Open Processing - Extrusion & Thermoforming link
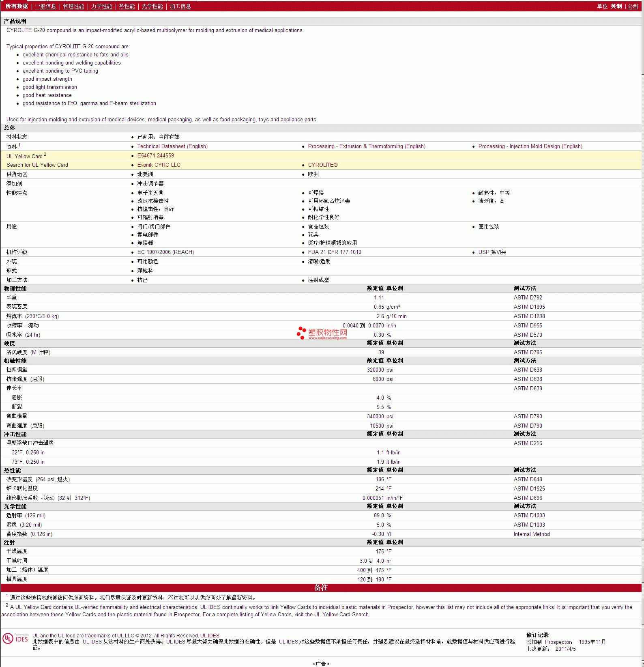 (x=367, y=146)
